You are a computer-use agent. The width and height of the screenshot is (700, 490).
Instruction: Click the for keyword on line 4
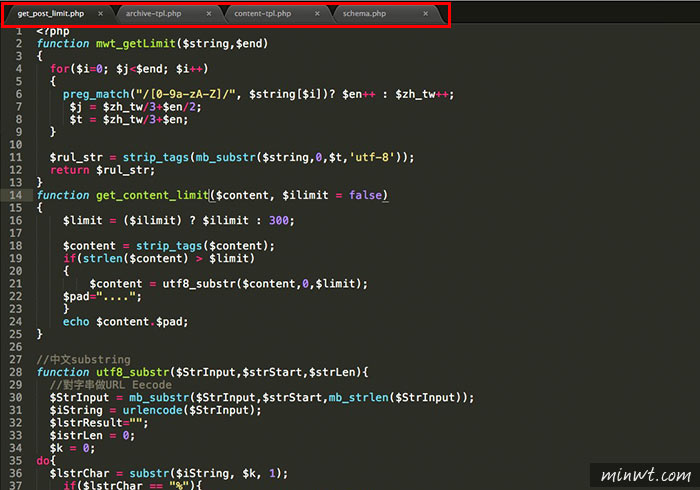(x=60, y=69)
